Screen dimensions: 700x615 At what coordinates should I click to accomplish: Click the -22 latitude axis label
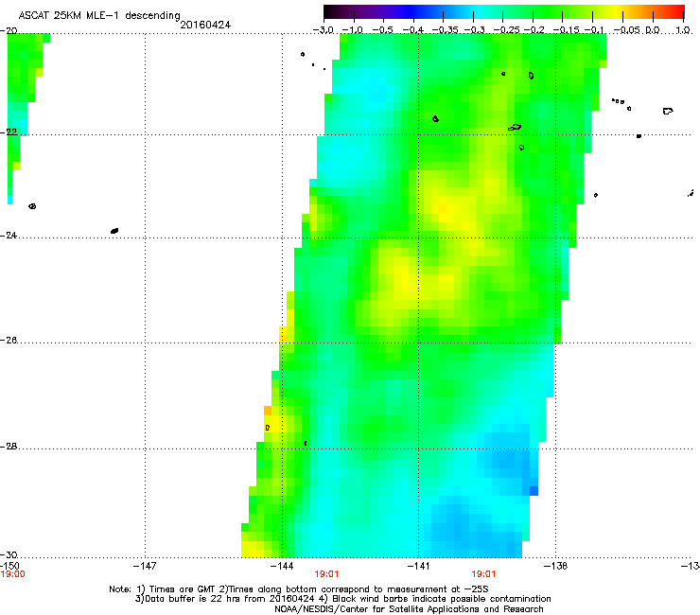9,132
